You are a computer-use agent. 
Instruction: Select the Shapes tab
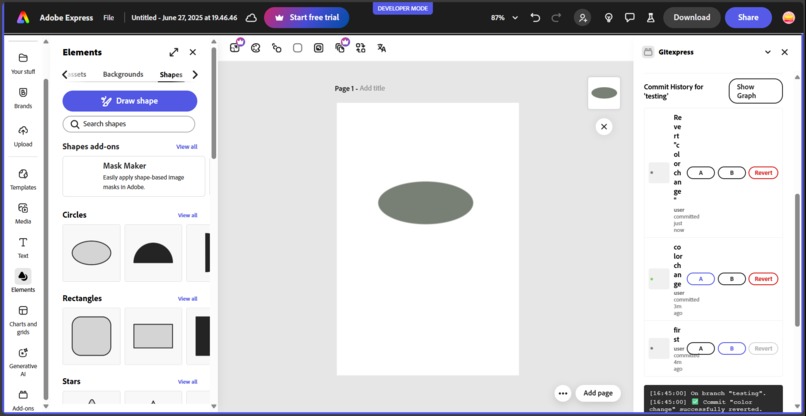pos(171,75)
